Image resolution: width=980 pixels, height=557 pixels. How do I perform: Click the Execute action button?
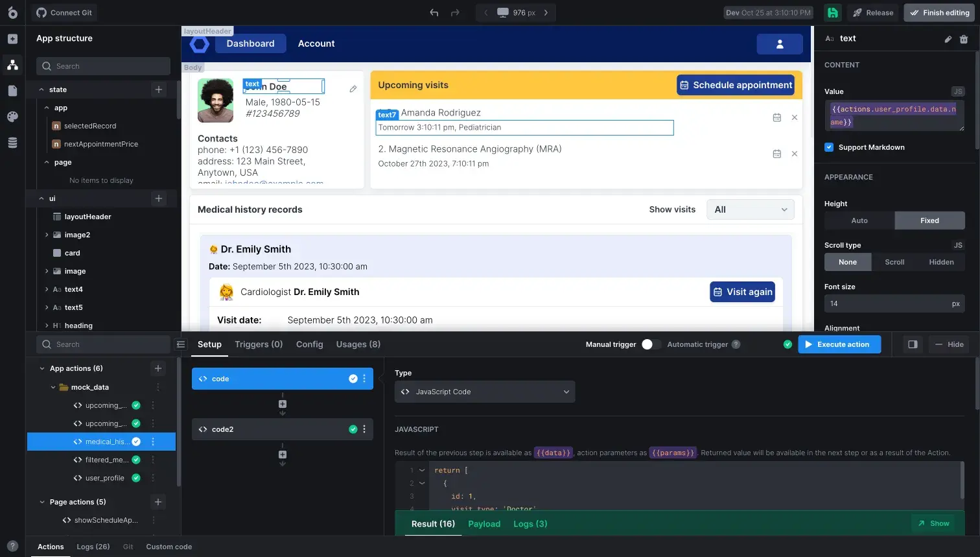point(839,344)
